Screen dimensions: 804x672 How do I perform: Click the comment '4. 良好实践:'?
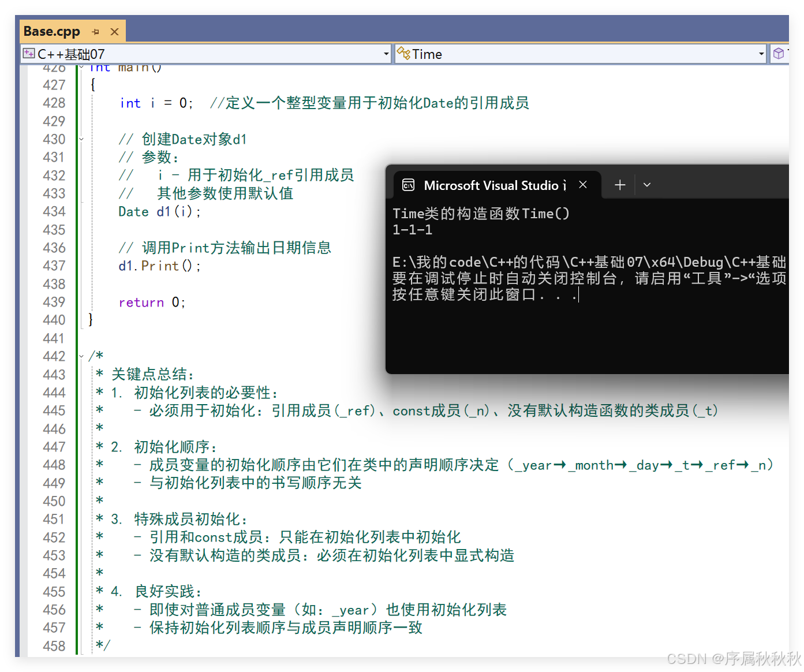coord(157,592)
